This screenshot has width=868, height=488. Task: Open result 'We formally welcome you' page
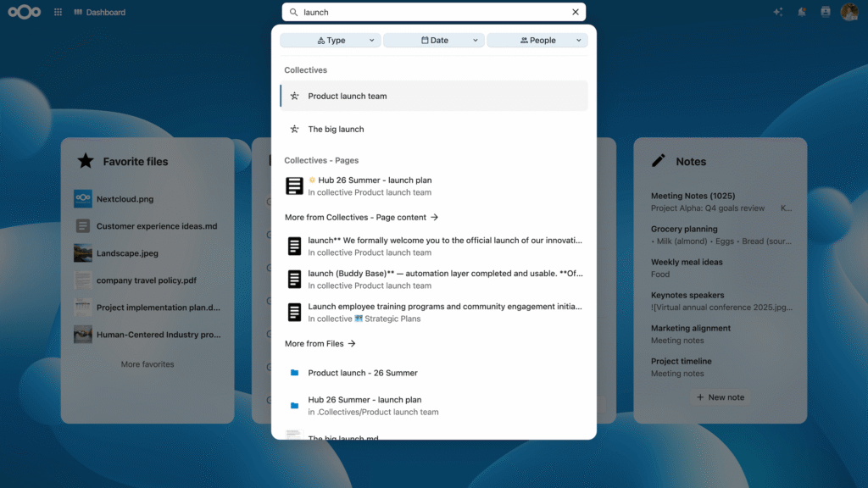pos(434,247)
